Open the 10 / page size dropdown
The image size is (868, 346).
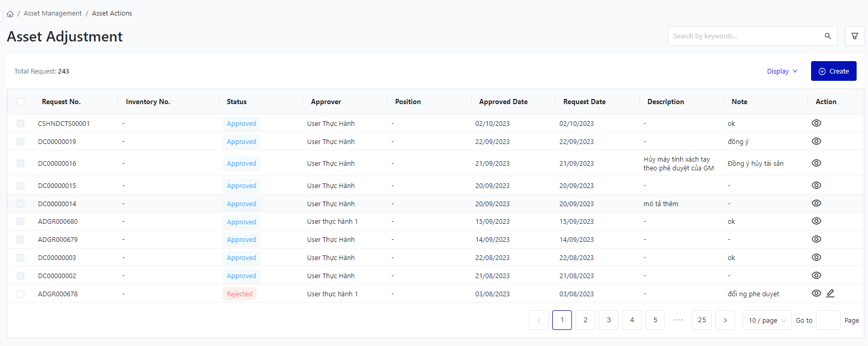(x=767, y=320)
